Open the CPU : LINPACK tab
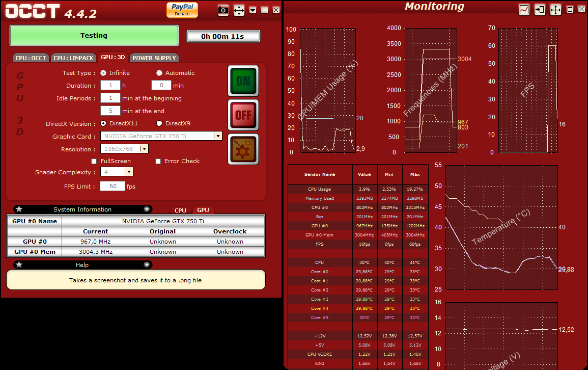 73,58
